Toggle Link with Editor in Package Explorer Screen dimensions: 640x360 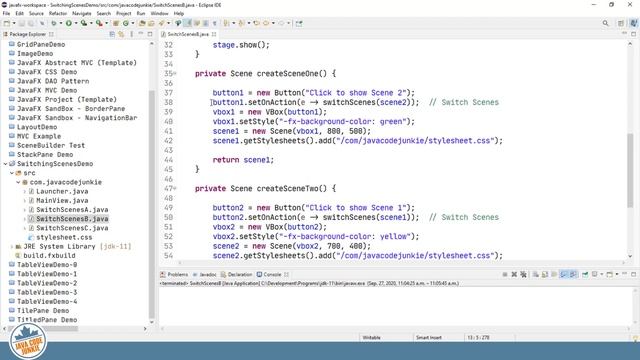pyautogui.click(x=121, y=34)
